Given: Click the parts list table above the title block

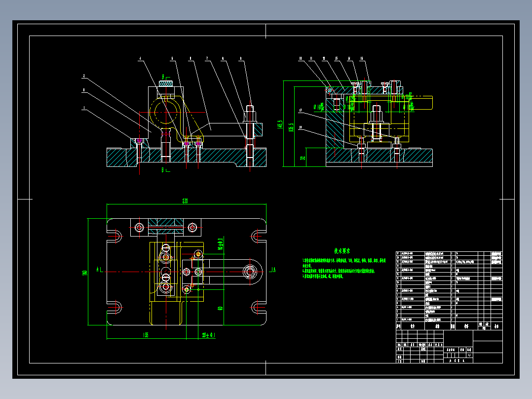Looking at the screenshot, I should pos(449,291).
